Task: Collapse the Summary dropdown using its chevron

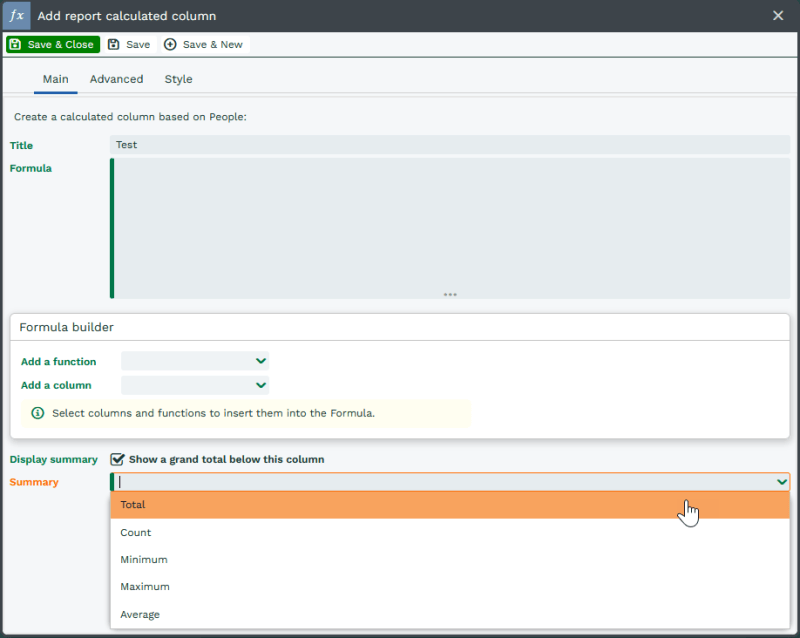Action: tap(781, 482)
